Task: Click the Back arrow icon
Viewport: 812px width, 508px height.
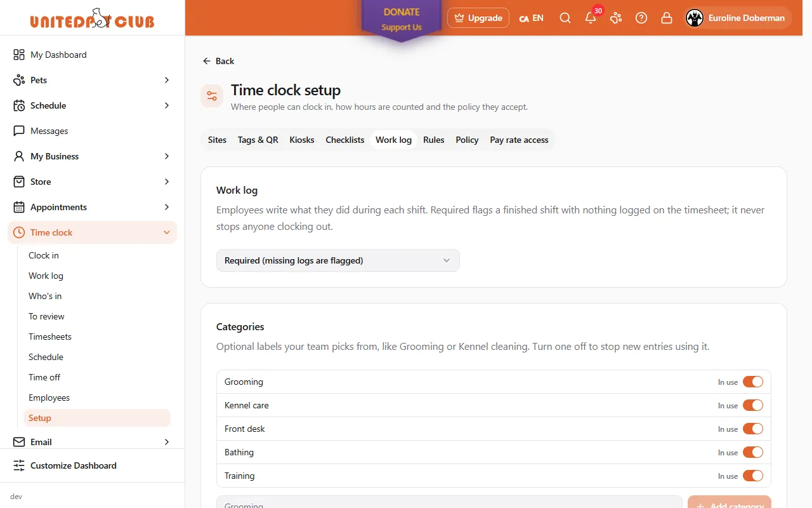Action: (207, 61)
